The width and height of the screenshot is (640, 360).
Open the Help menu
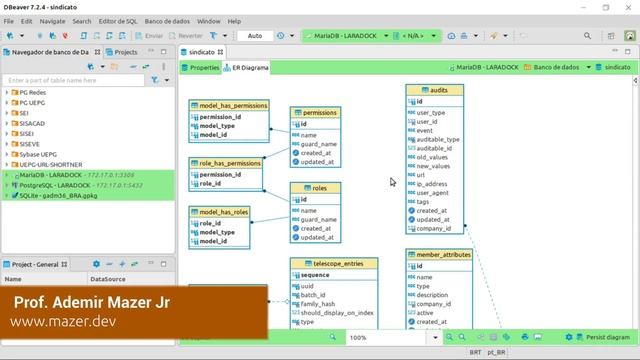[x=234, y=21]
